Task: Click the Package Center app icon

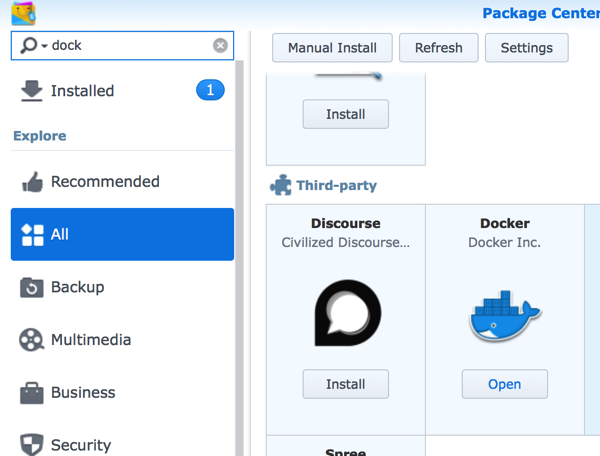Action: [x=20, y=13]
